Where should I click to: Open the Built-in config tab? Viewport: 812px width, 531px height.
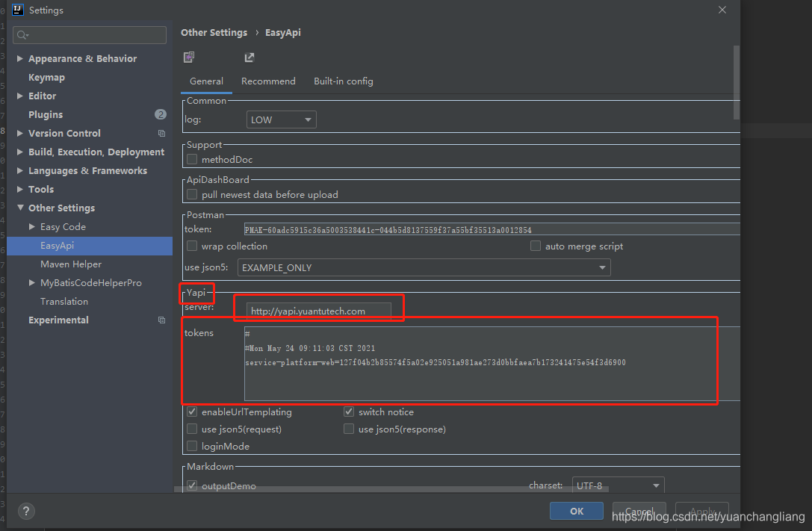coord(344,81)
